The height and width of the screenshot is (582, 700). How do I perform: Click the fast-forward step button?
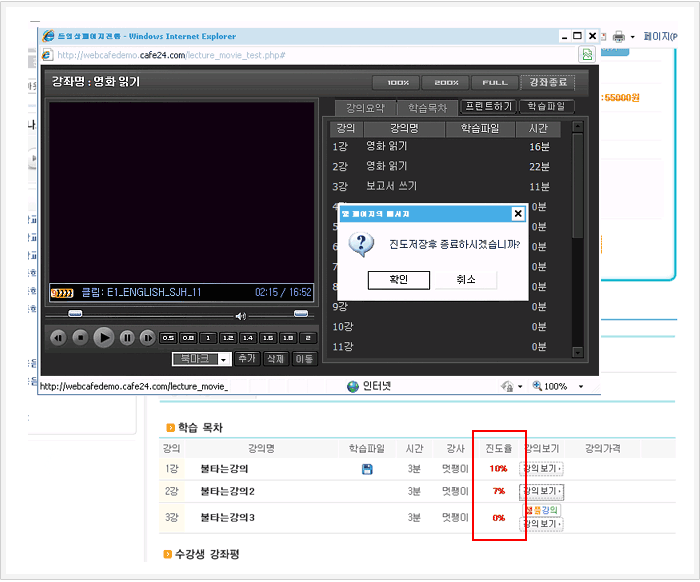[x=147, y=338]
